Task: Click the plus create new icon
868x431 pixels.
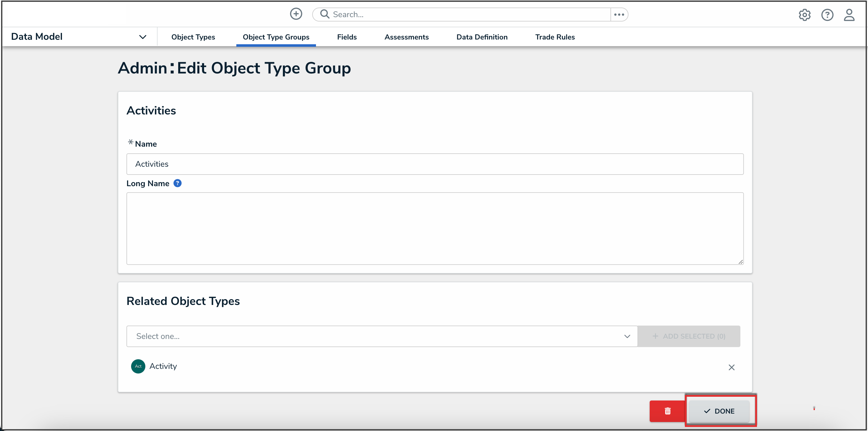Action: (x=296, y=14)
